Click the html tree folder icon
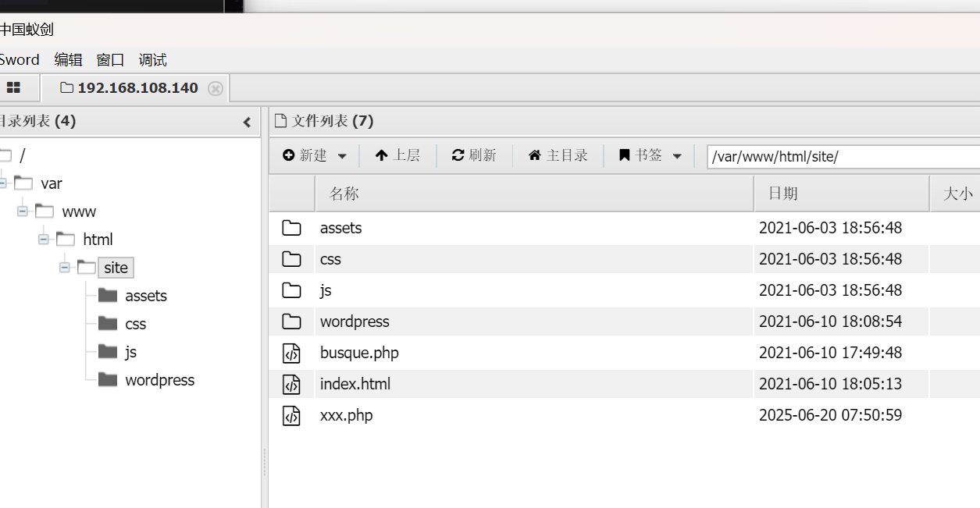The image size is (980, 508). point(66,239)
